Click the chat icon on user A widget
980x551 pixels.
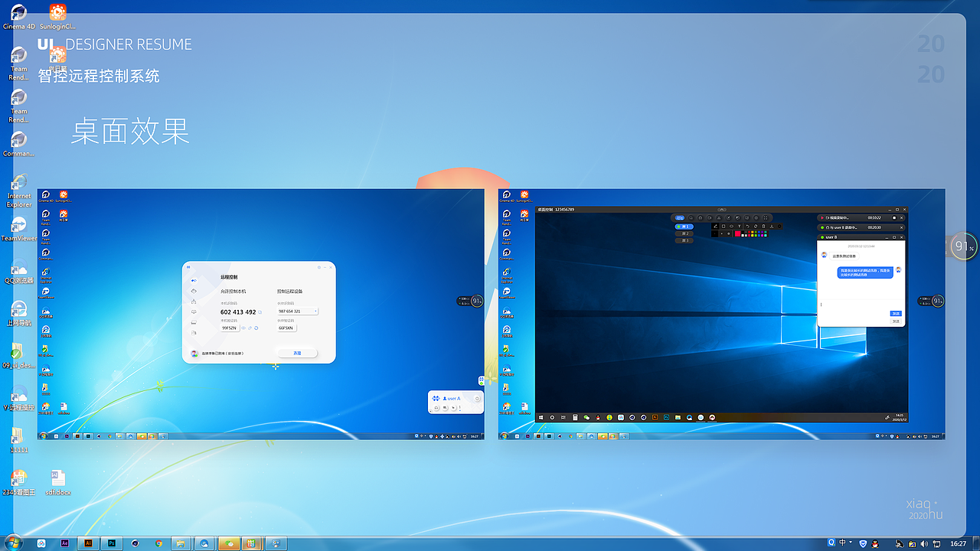445,408
